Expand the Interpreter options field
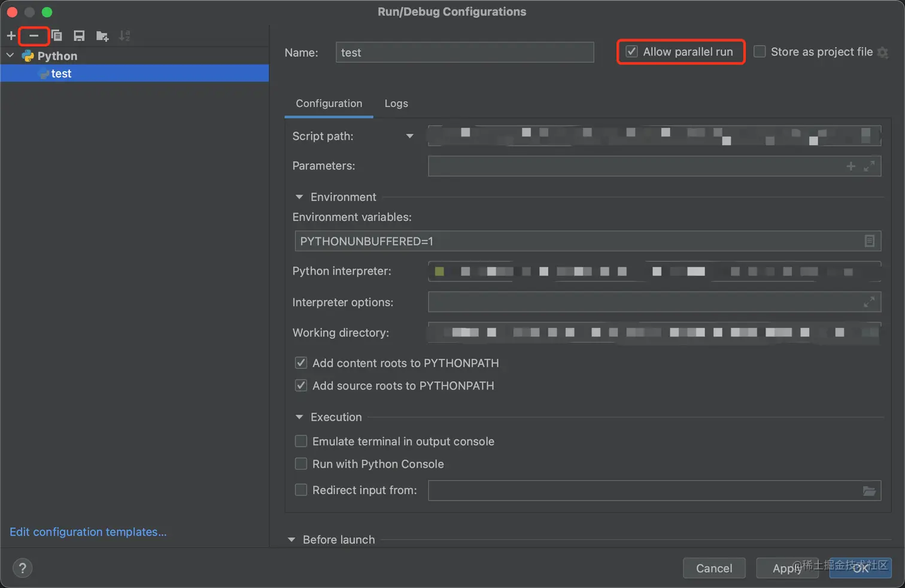The width and height of the screenshot is (905, 588). [x=869, y=302]
